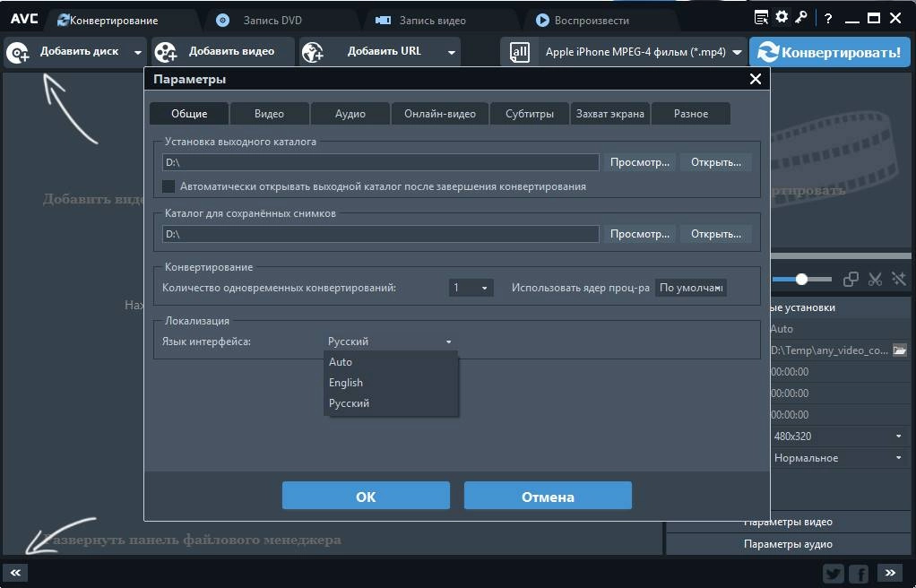916x588 pixels.
Task: Open settings via the gear icon
Action: click(x=782, y=18)
